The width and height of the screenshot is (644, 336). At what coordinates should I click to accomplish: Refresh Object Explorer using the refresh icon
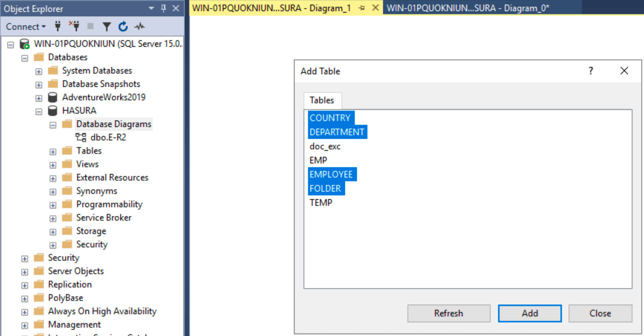click(123, 26)
